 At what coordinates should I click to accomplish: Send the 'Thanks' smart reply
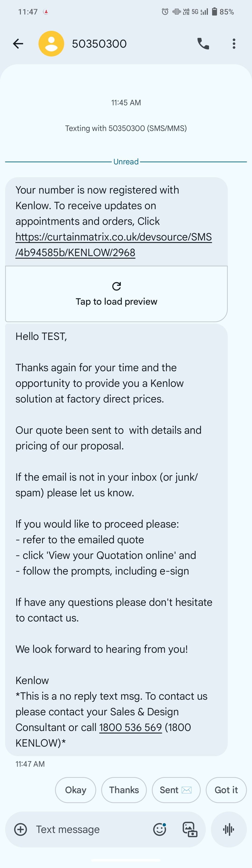tap(124, 790)
